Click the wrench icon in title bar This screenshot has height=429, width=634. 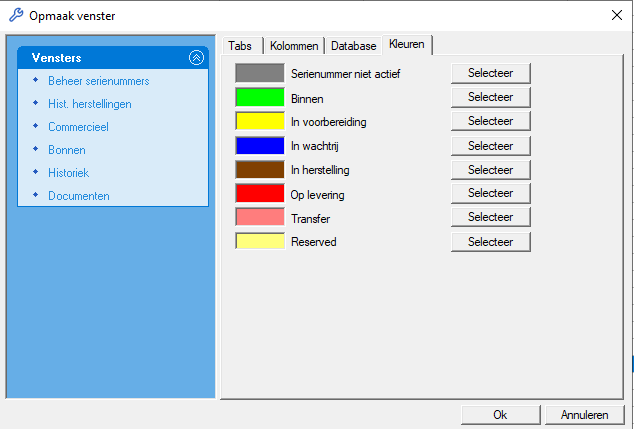pos(15,15)
